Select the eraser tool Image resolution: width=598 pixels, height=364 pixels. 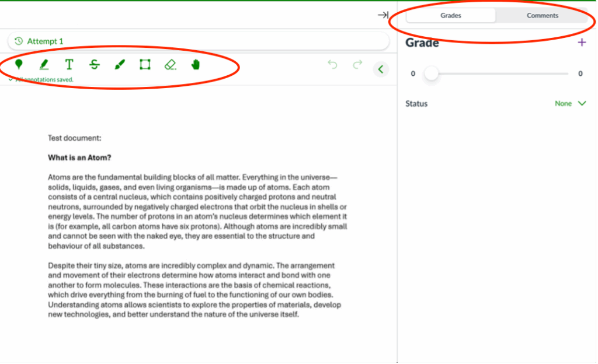point(170,65)
